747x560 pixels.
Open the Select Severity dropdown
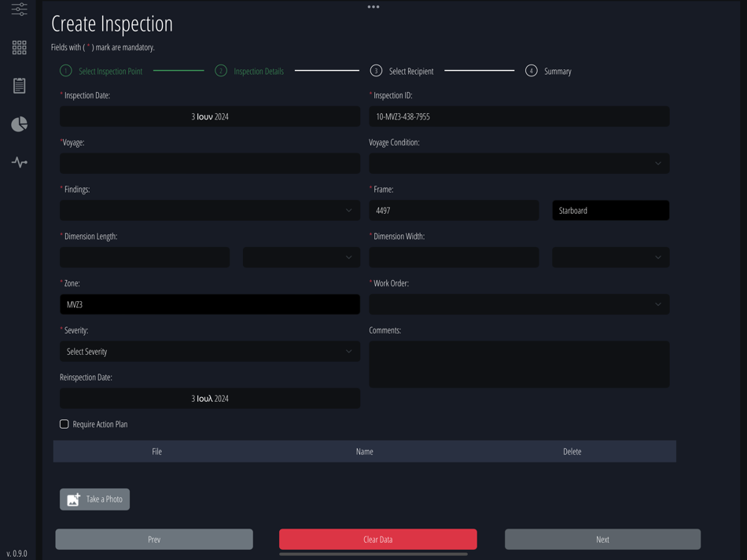(x=210, y=352)
